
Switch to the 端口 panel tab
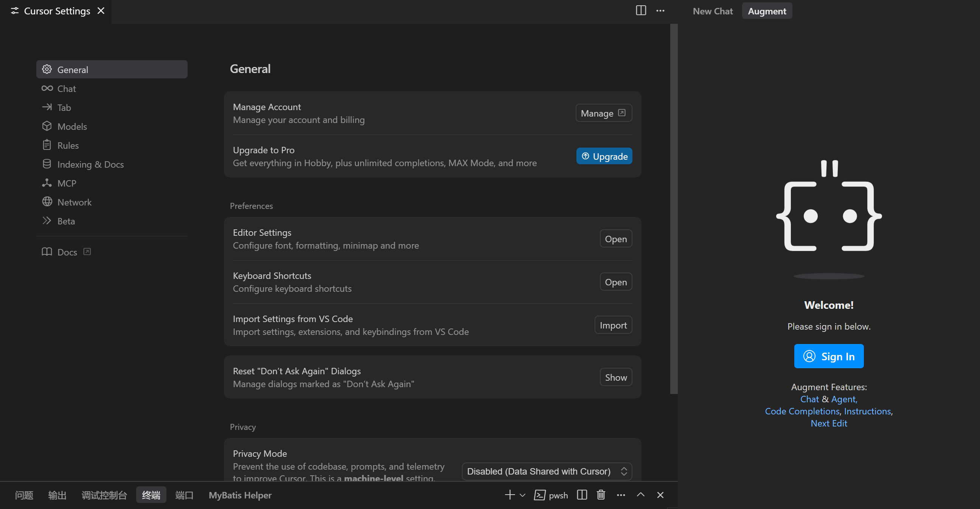click(x=184, y=495)
